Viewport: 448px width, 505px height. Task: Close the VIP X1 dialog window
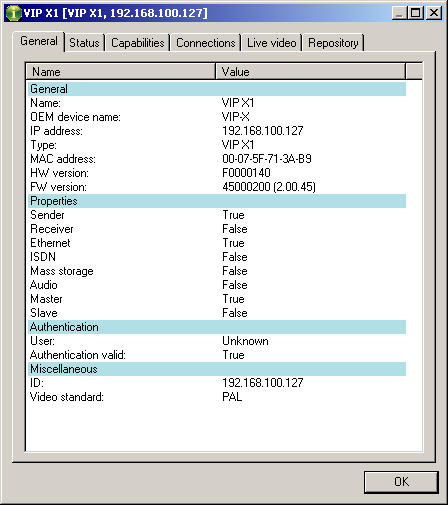434,13
